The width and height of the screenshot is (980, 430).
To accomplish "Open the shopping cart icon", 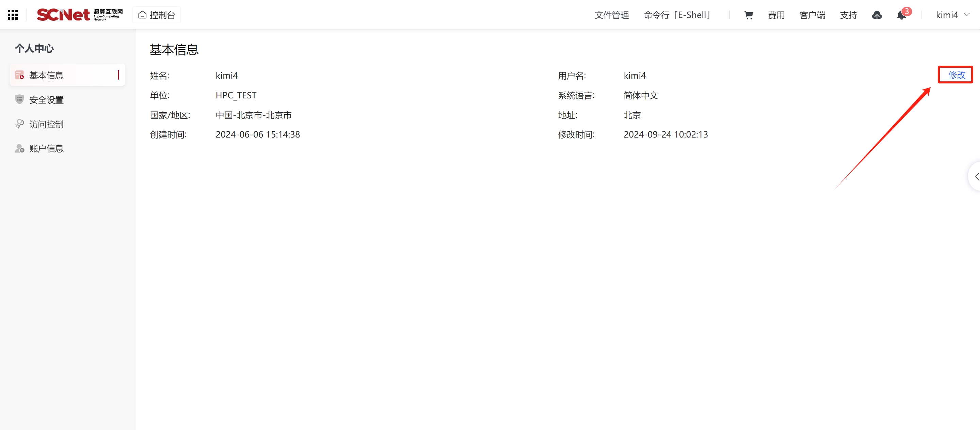I will (x=748, y=15).
